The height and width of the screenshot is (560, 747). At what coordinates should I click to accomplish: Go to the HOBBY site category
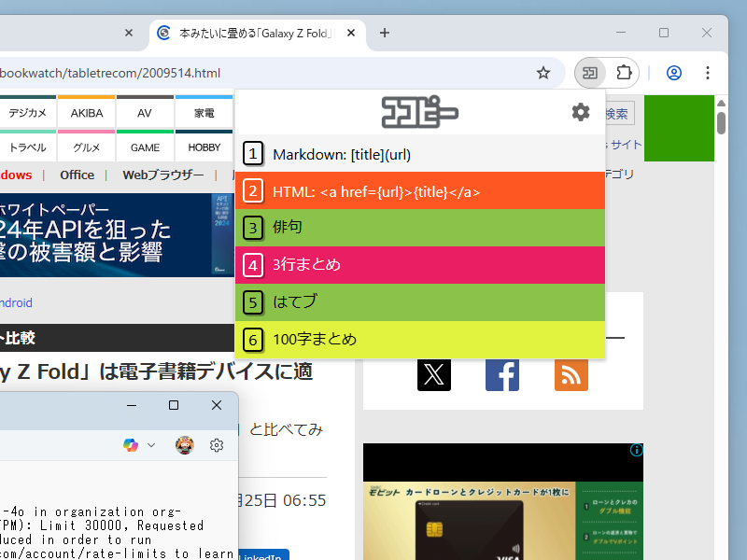[204, 147]
